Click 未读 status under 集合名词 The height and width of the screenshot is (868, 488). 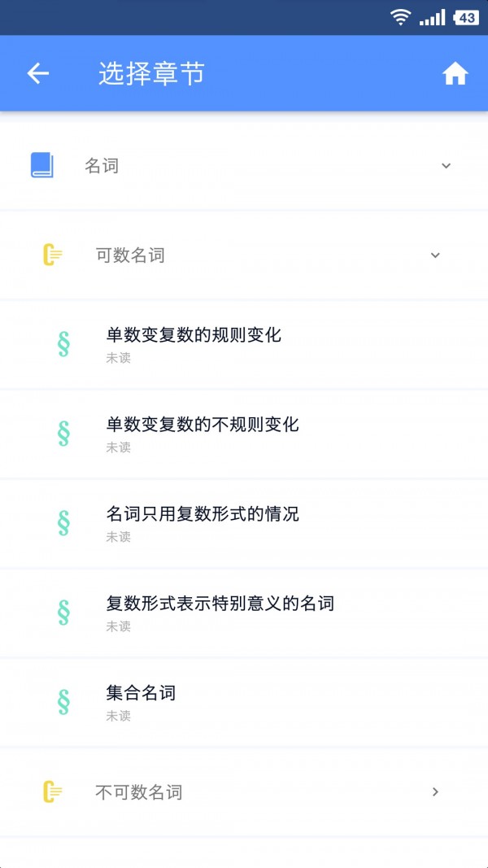pos(119,716)
